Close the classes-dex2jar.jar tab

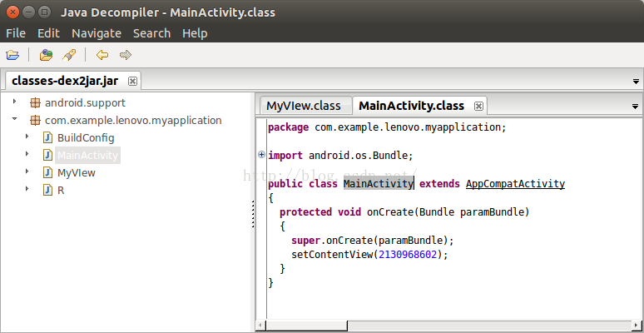tap(132, 81)
